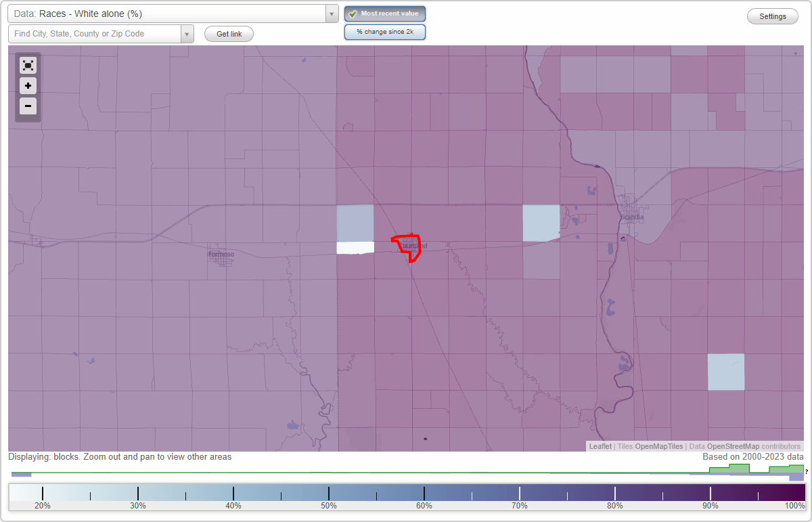This screenshot has width=812, height=522.
Task: Toggle the bottom-right outlier block selection
Action: pos(726,372)
